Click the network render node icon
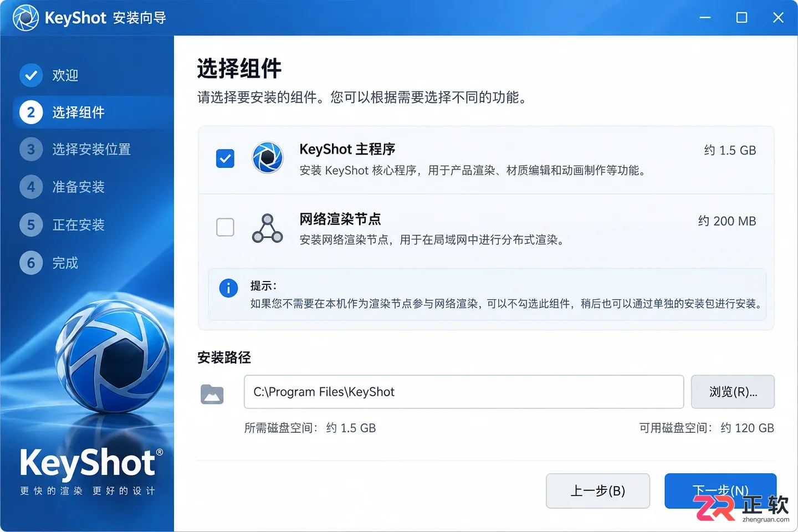This screenshot has height=532, width=798. click(x=268, y=228)
